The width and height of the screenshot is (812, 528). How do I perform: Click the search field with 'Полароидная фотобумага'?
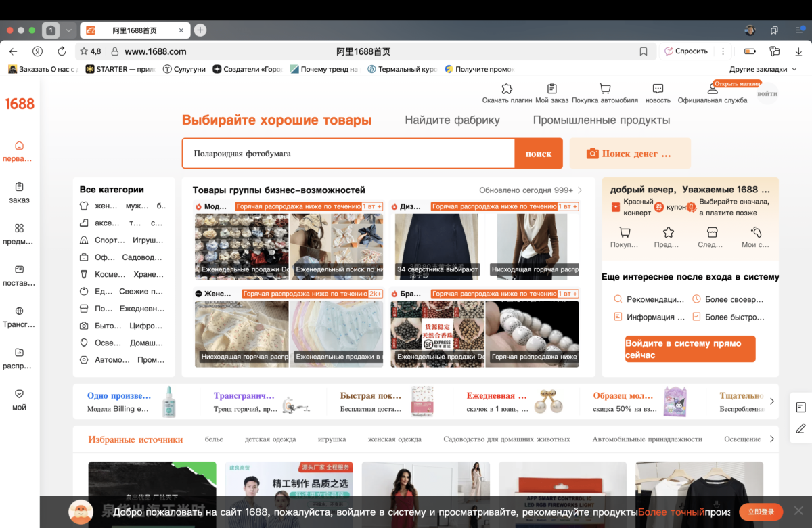coord(348,154)
